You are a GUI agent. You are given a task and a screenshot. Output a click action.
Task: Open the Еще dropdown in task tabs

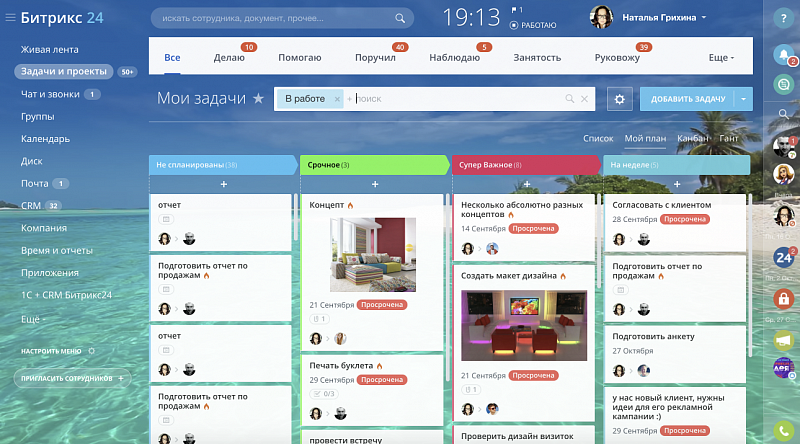coord(721,58)
